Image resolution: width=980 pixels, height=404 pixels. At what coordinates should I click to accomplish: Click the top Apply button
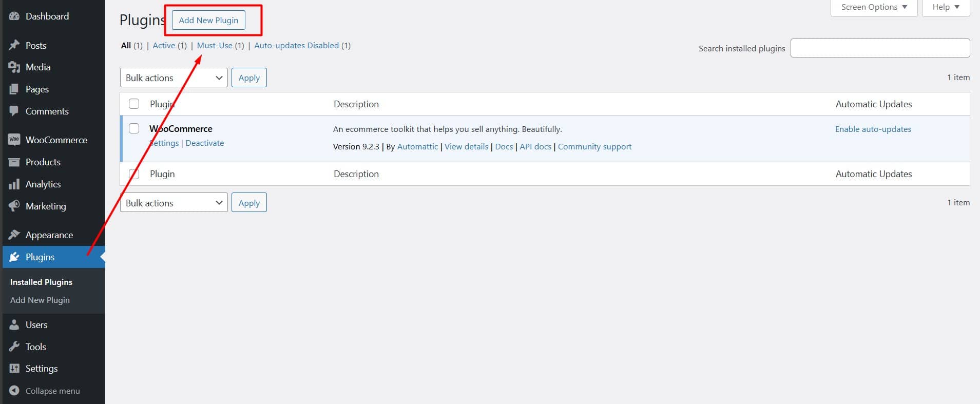pyautogui.click(x=249, y=78)
